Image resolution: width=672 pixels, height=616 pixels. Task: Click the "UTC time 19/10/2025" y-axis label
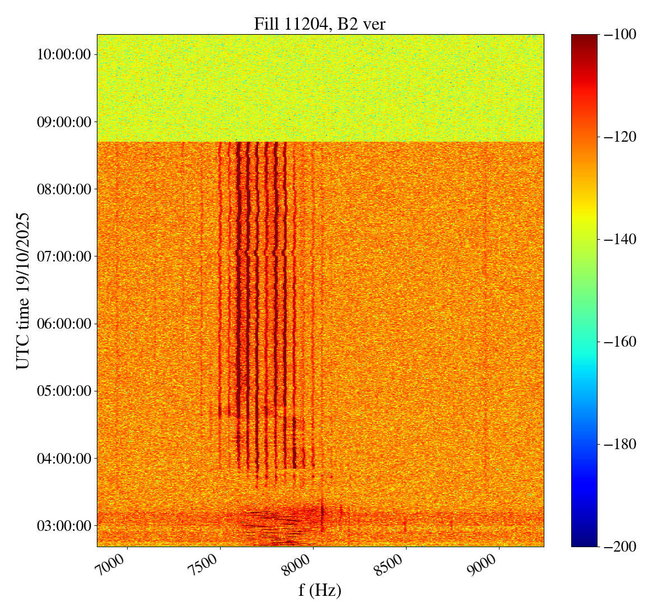tap(23, 290)
